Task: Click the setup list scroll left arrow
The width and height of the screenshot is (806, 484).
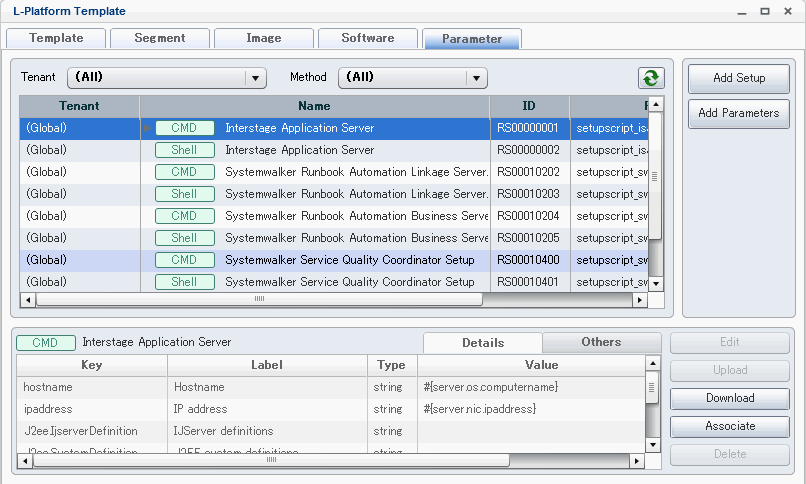Action: coord(28,300)
